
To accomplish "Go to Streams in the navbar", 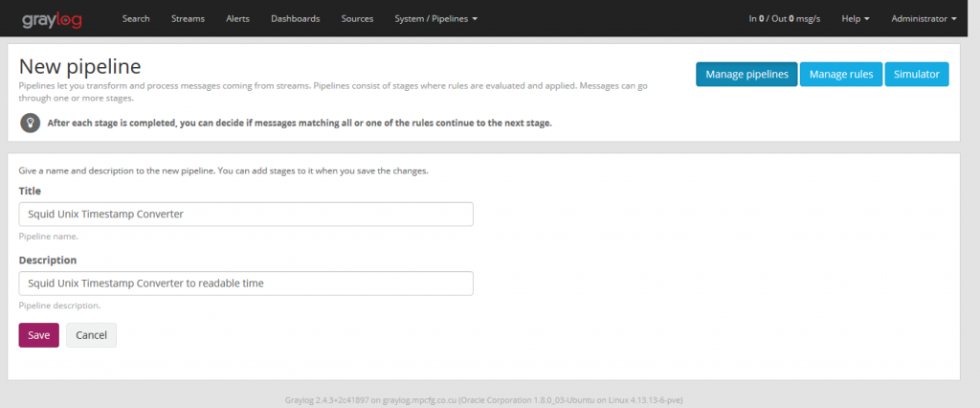I will click(x=188, y=19).
